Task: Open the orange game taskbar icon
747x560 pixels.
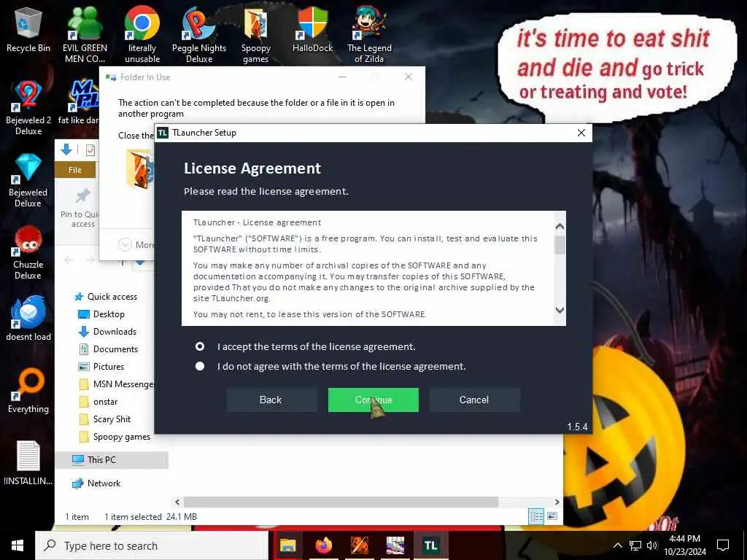Action: [x=360, y=545]
